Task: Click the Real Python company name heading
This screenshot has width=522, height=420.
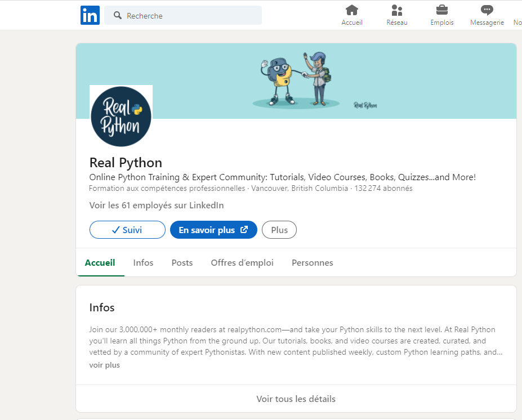Action: coord(126,163)
